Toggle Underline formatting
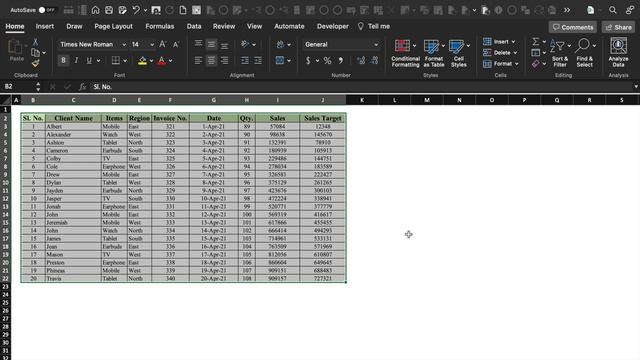This screenshot has height=360, width=640. pyautogui.click(x=89, y=60)
